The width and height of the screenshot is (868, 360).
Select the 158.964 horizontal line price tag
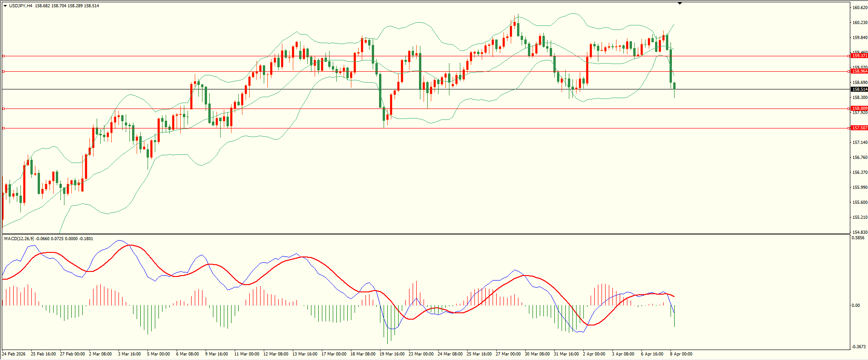[859, 71]
